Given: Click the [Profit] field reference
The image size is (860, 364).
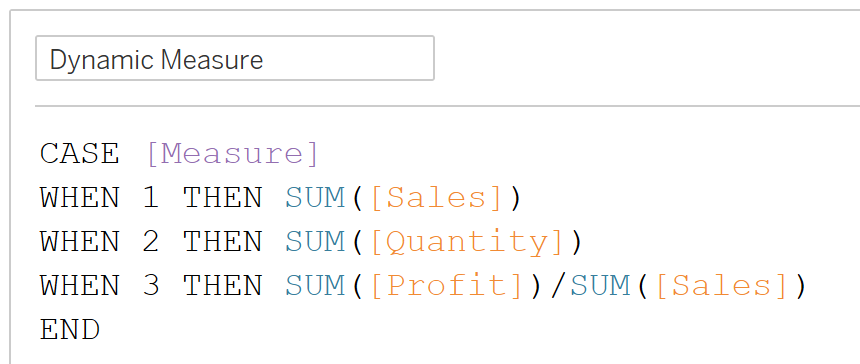Looking at the screenshot, I should (447, 286).
